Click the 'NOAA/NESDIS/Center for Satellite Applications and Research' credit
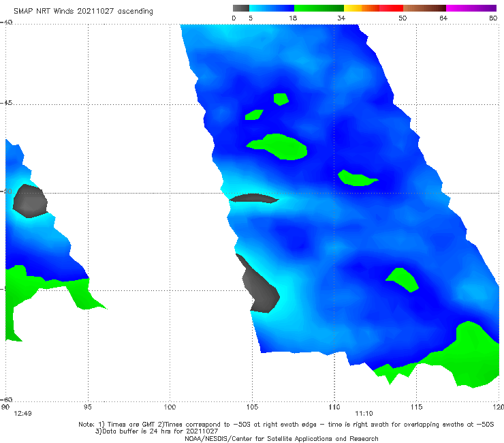Screen dimensions: 504x443 click(x=281, y=439)
